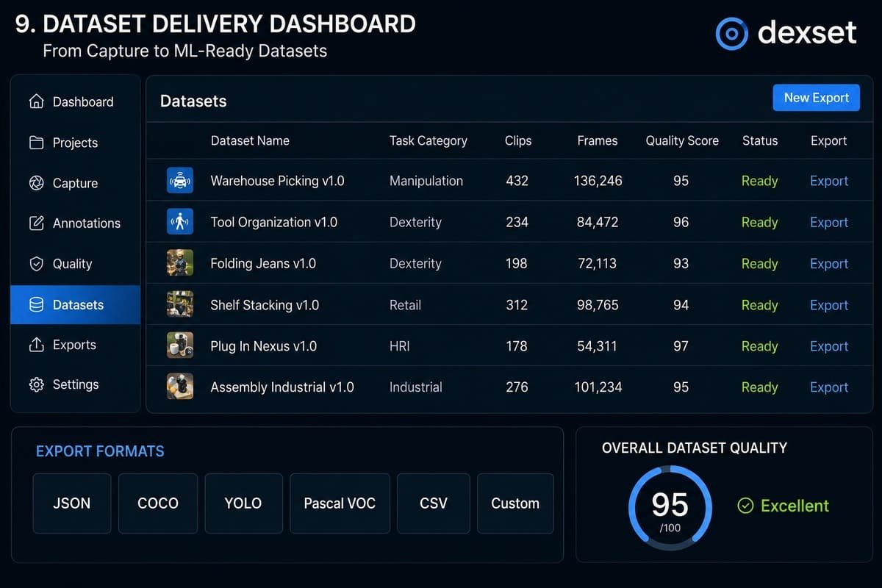Select the Capture aperture icon
Screen dimensions: 882x588
(x=36, y=183)
